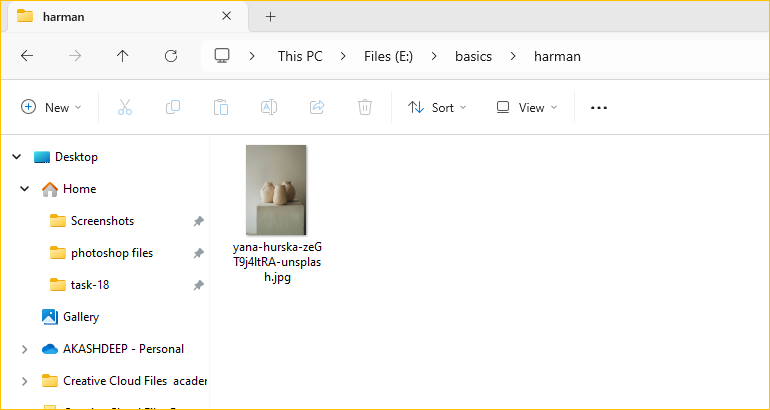Unpin the task-18 folder pin icon
The width and height of the screenshot is (770, 410).
198,285
